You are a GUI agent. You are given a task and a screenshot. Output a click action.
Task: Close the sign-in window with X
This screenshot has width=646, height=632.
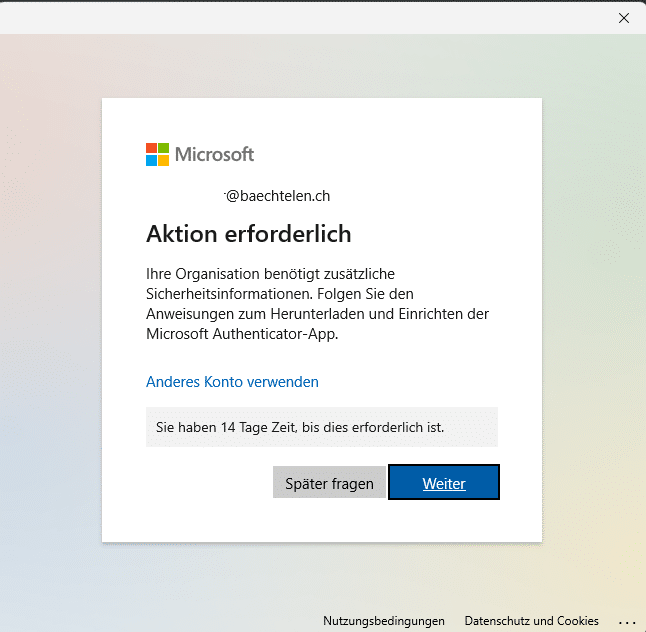[x=624, y=18]
